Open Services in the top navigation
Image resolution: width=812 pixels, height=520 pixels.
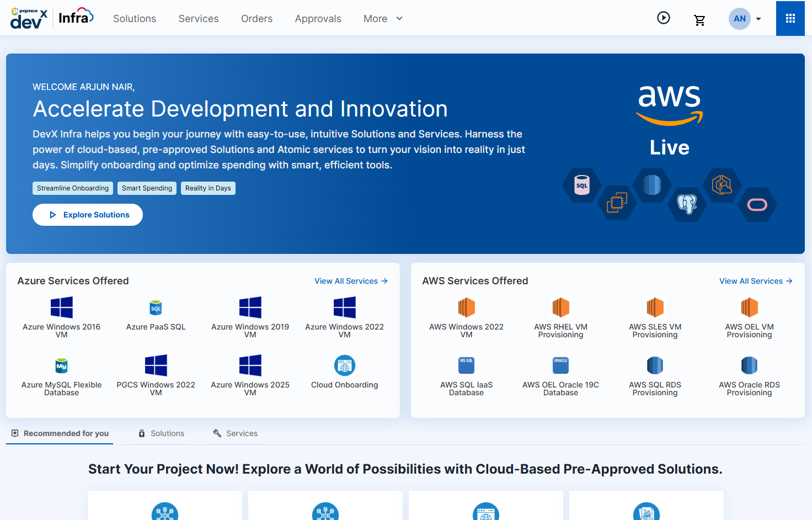pyautogui.click(x=199, y=19)
